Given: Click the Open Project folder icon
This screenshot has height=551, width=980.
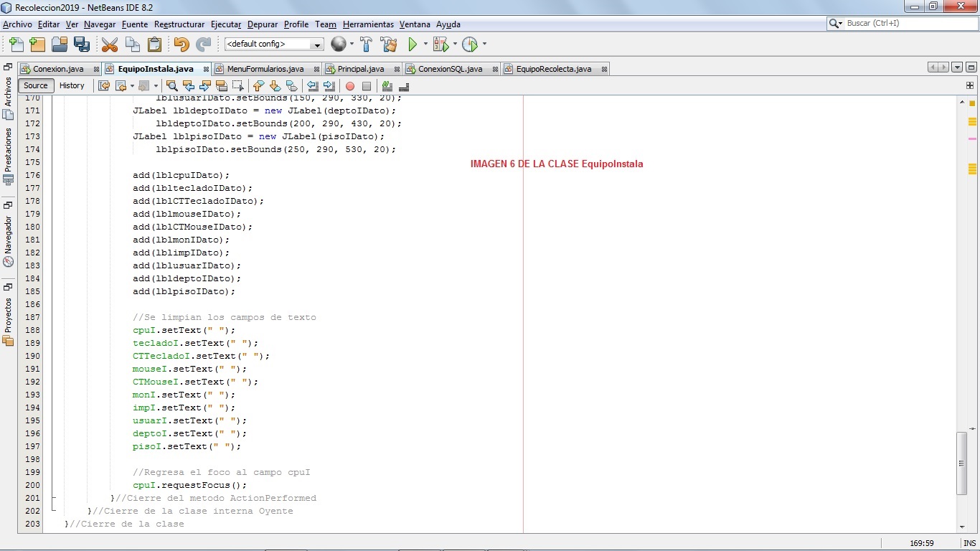Looking at the screenshot, I should coord(60,44).
